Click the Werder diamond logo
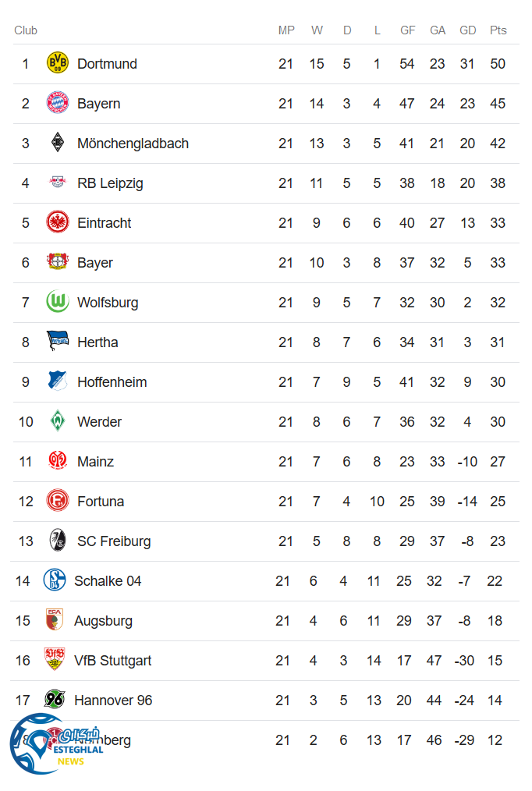The height and width of the screenshot is (791, 532). 58,421
